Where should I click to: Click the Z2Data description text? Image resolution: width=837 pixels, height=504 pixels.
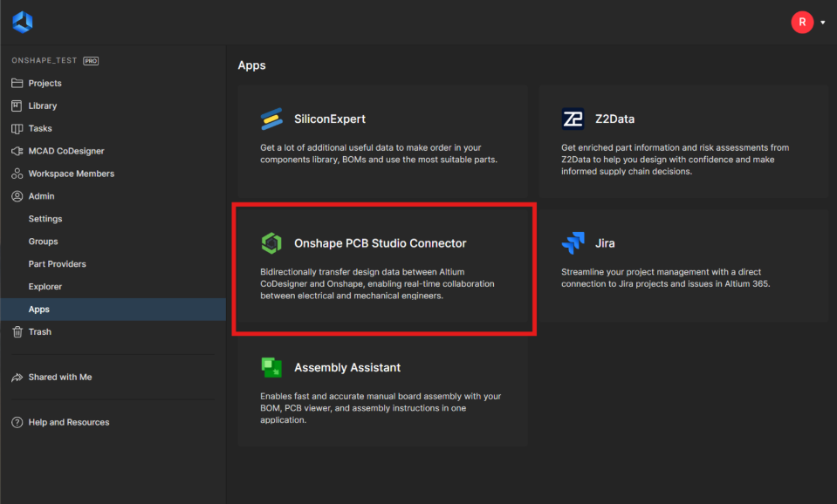pyautogui.click(x=676, y=160)
